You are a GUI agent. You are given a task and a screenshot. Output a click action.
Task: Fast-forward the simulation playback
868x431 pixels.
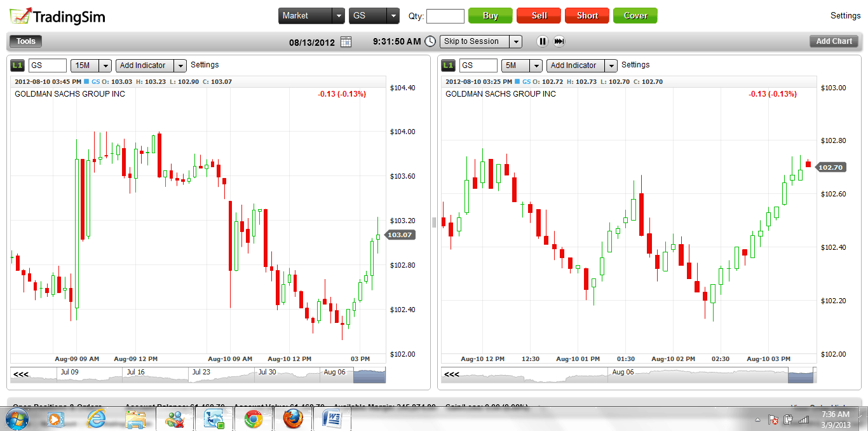(x=559, y=41)
